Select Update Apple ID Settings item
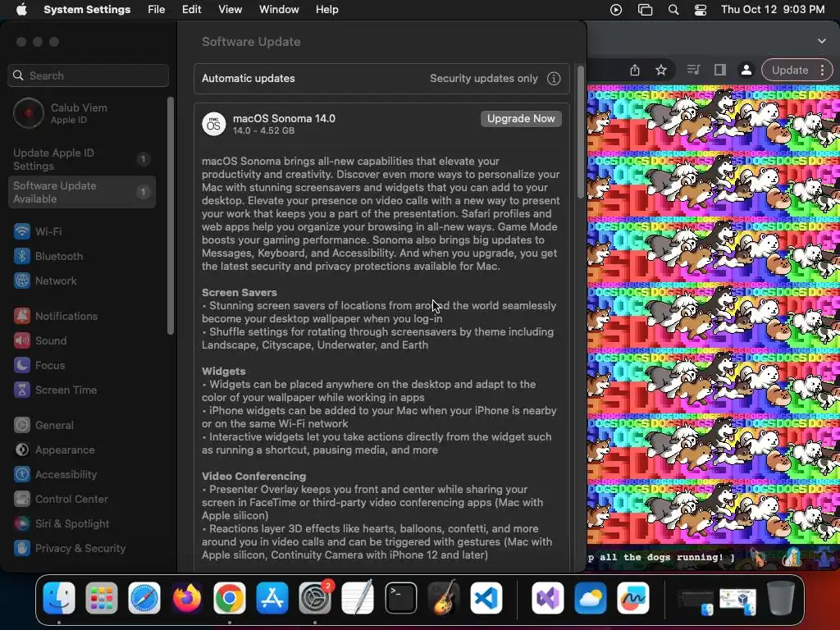The height and width of the screenshot is (630, 840). 82,160
